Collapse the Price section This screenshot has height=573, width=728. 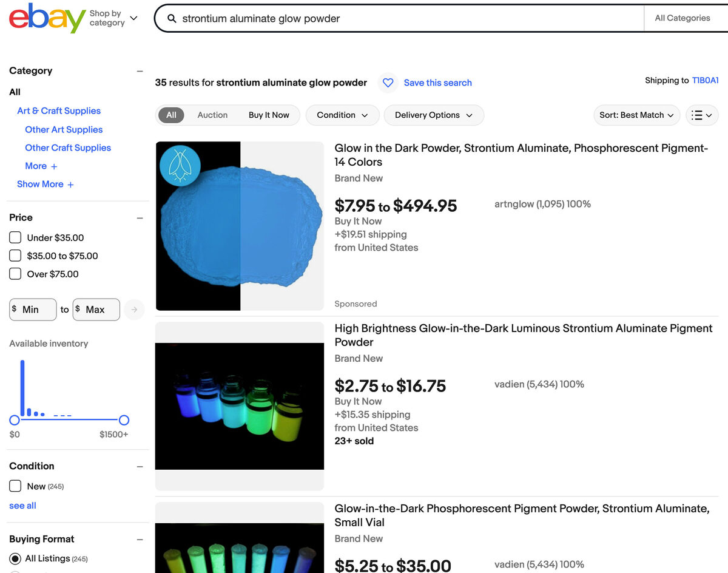click(x=140, y=218)
